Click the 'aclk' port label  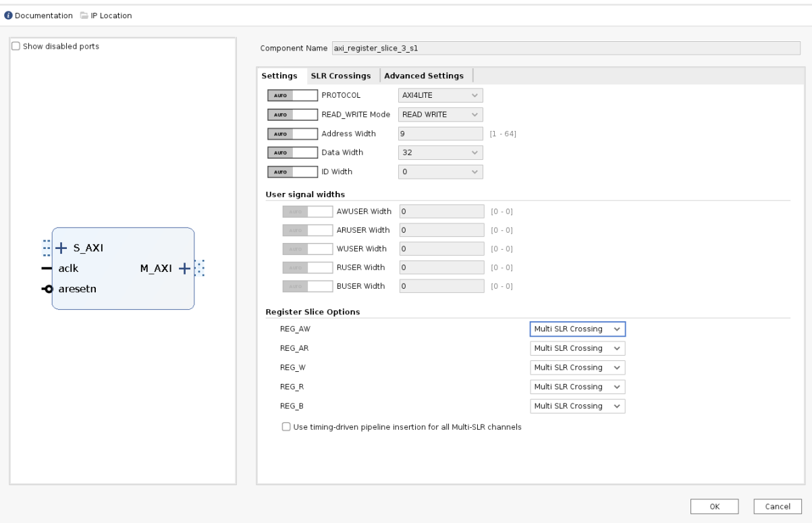67,268
